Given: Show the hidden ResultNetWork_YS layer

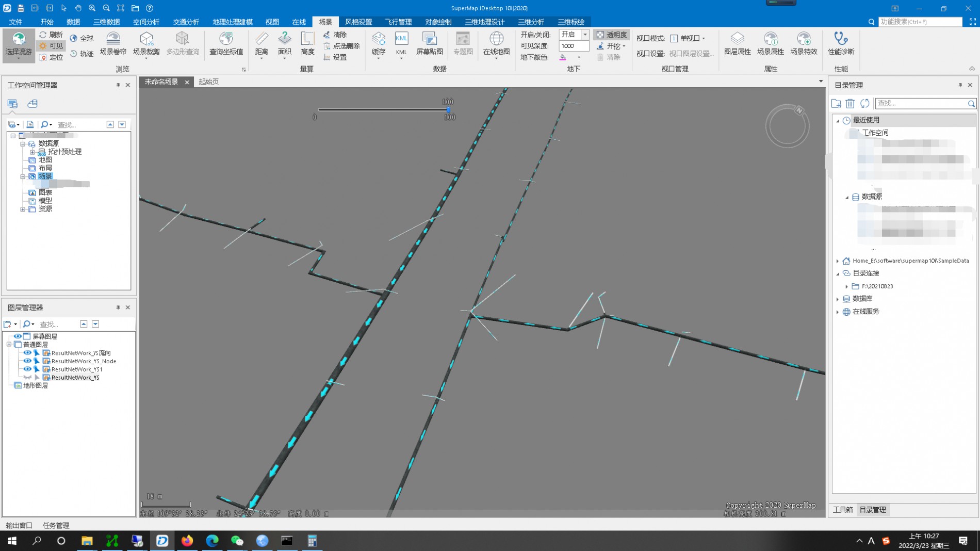Looking at the screenshot, I should coord(27,378).
